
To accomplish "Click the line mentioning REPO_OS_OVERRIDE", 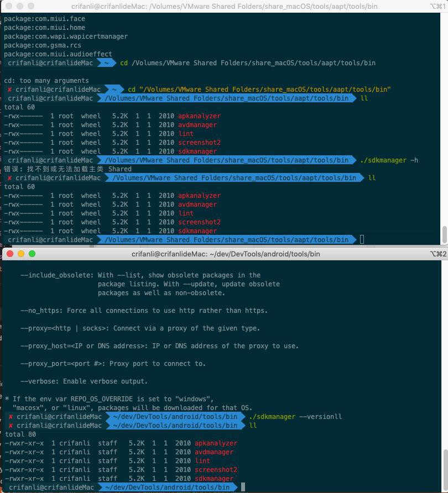I will coord(109,399).
